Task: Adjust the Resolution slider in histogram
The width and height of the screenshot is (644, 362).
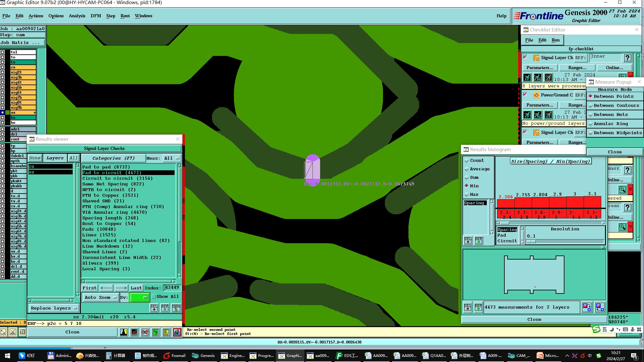Action: [531, 241]
